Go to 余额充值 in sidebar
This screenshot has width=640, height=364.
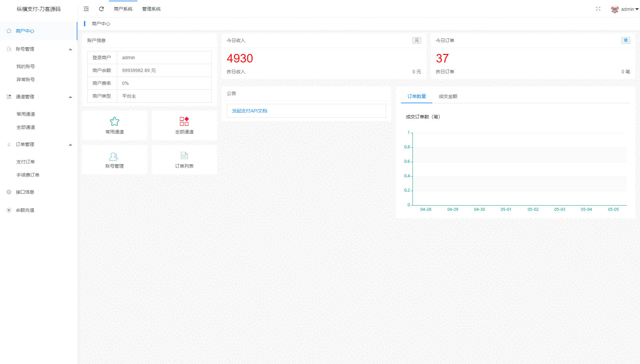[25, 210]
